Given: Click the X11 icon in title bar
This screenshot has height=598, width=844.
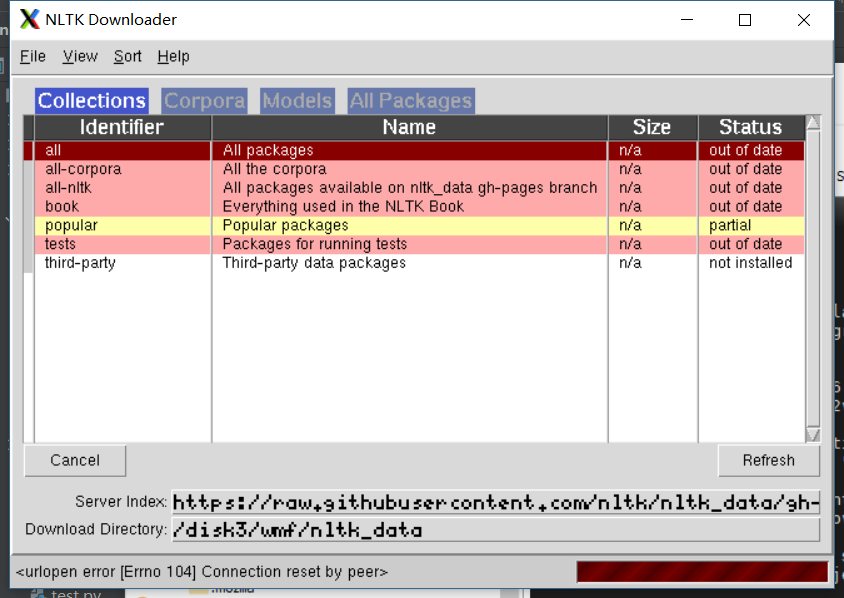Looking at the screenshot, I should (x=30, y=19).
